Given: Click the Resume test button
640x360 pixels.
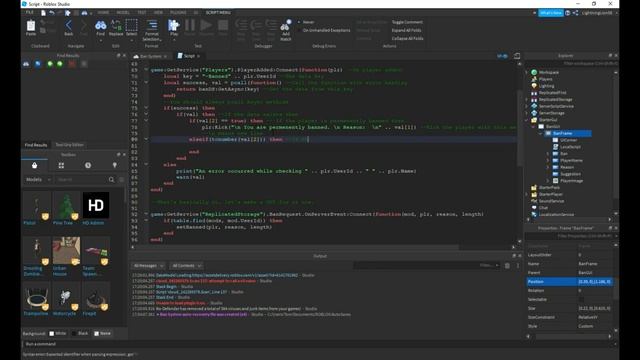Looking at the screenshot, I should [206, 25].
